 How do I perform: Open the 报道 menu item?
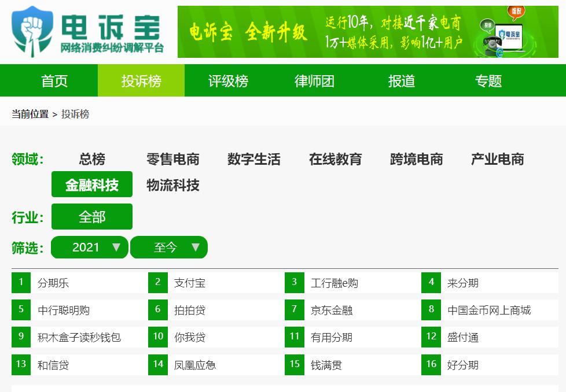coord(401,80)
